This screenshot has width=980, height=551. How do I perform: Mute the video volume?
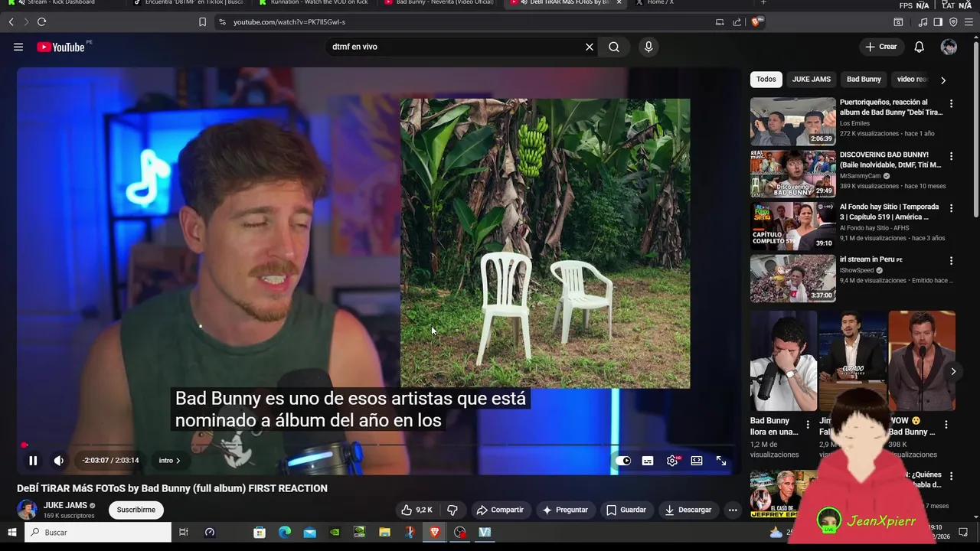point(59,461)
